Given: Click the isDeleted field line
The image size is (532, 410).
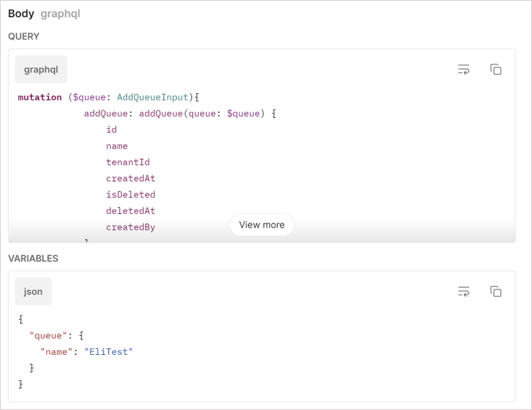Looking at the screenshot, I should [x=131, y=195].
